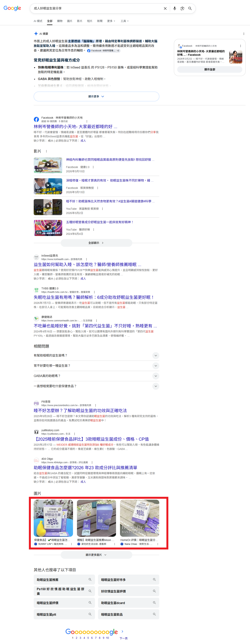Screen dimensions: 250x644
Task: Switch to the 圖片 tab
Action: pos(70,21)
